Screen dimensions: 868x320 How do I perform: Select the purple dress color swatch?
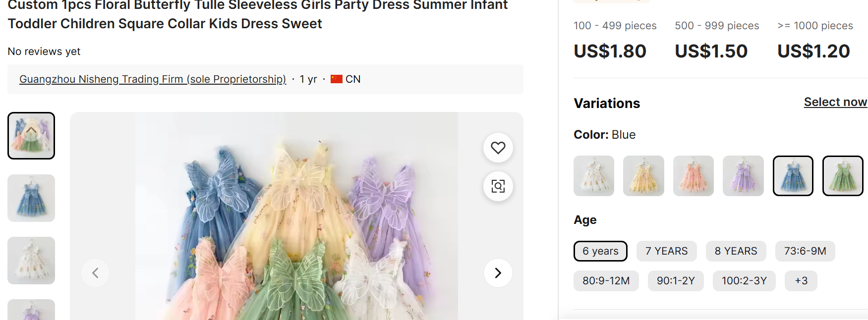pos(743,176)
